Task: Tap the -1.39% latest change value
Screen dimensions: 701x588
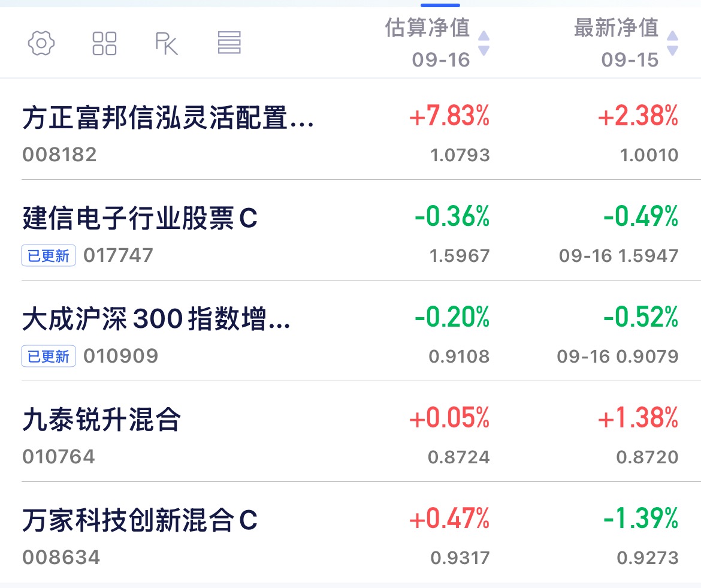Action: point(640,518)
